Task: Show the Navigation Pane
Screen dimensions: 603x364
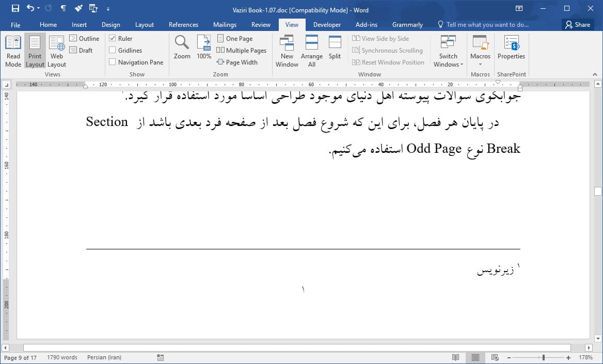Action: click(112, 62)
